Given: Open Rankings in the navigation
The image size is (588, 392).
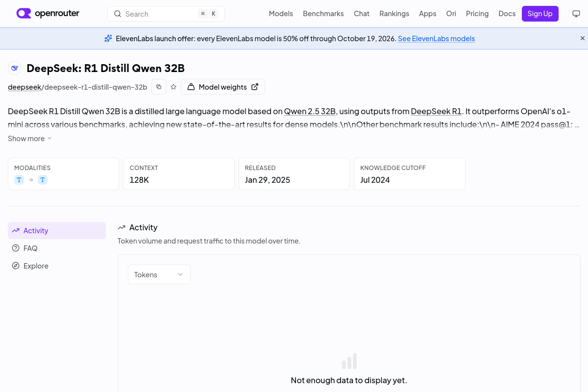Looking at the screenshot, I should [394, 14].
